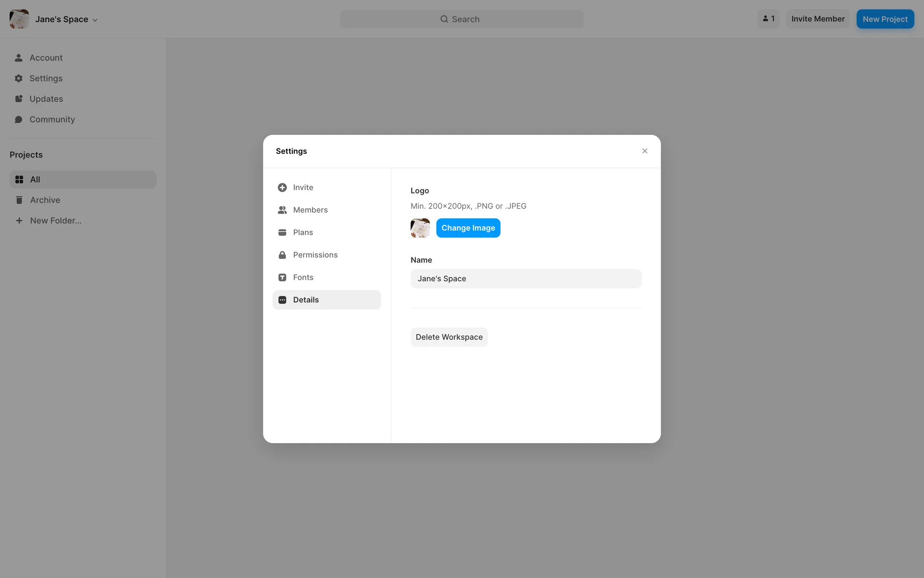The image size is (924, 578).
Task: Click the workspace Name input field
Action: click(526, 279)
